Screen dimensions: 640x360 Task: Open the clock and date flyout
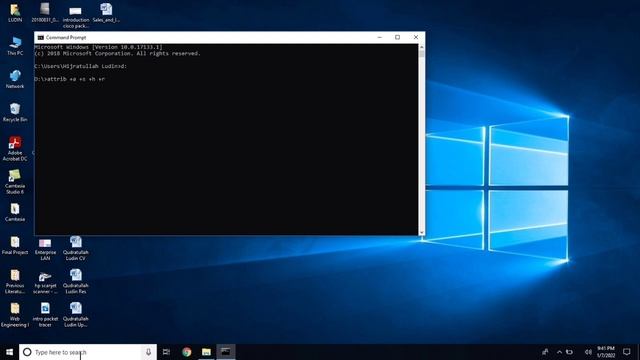(x=606, y=352)
